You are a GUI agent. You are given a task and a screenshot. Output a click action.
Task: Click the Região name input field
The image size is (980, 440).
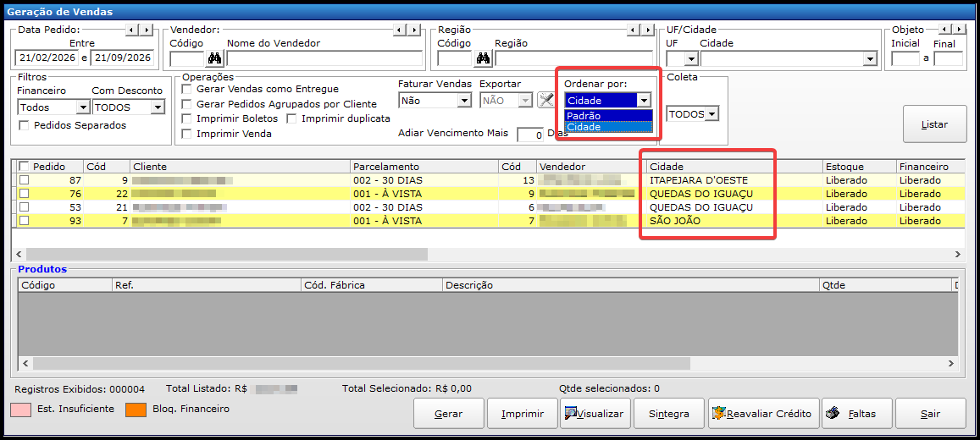(x=573, y=58)
